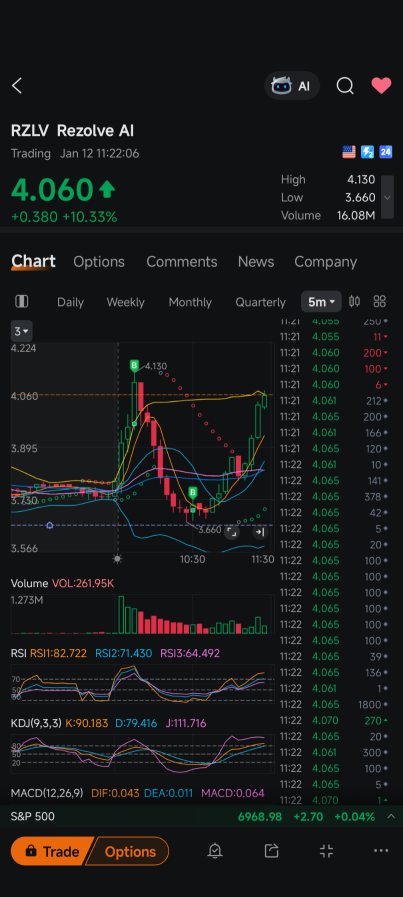The height and width of the screenshot is (897, 403).
Task: Tap the 4.060 current price
Action: [x=52, y=190]
